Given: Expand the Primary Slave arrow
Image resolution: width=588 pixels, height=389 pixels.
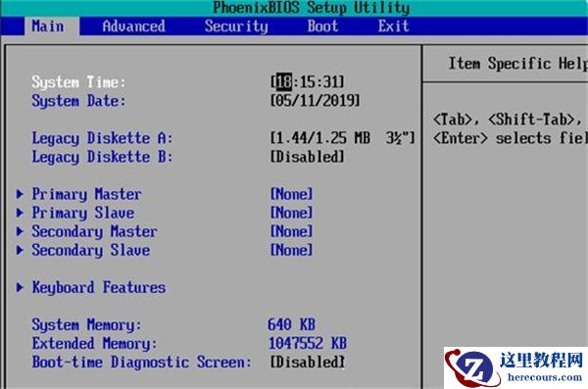Looking at the screenshot, I should tap(20, 213).
